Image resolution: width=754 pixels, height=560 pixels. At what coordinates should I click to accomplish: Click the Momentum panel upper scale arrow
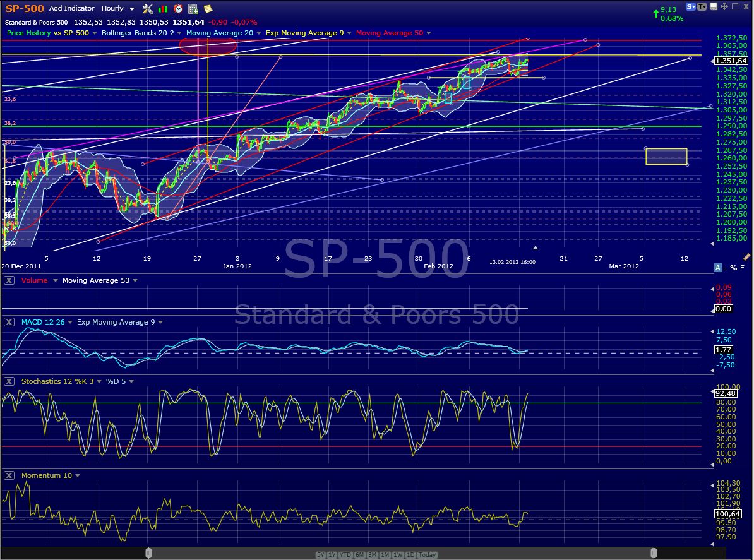713,486
